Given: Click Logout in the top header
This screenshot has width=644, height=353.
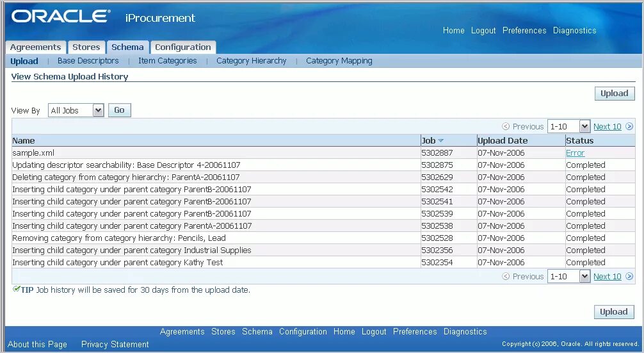Looking at the screenshot, I should coord(483,30).
